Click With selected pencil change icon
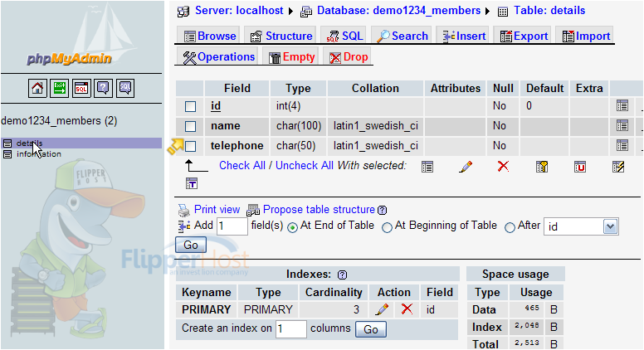This screenshot has height=350, width=644. click(x=466, y=167)
